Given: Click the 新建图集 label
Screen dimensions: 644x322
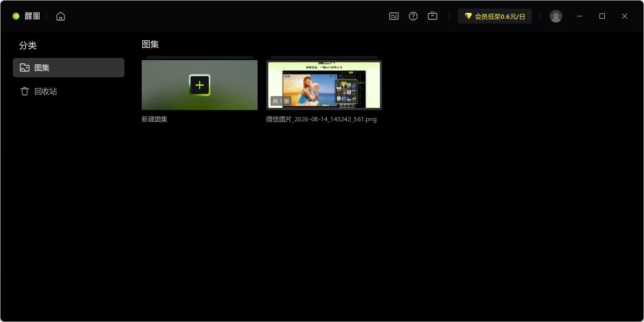Looking at the screenshot, I should 155,119.
